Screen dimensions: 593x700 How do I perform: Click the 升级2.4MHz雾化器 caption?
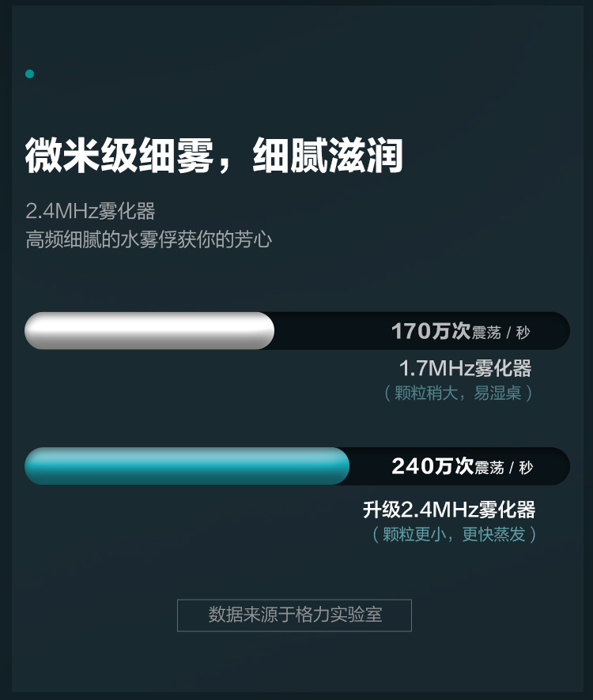(448, 510)
